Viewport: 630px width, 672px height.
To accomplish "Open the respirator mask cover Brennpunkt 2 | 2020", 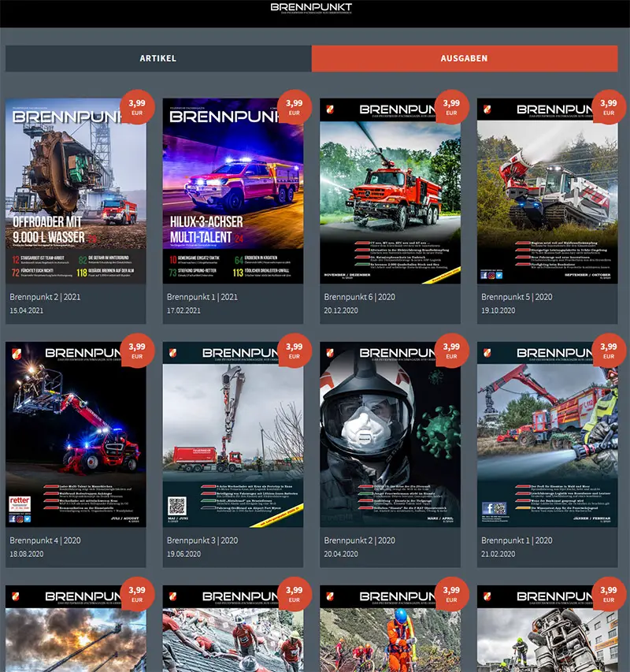I will pyautogui.click(x=390, y=433).
